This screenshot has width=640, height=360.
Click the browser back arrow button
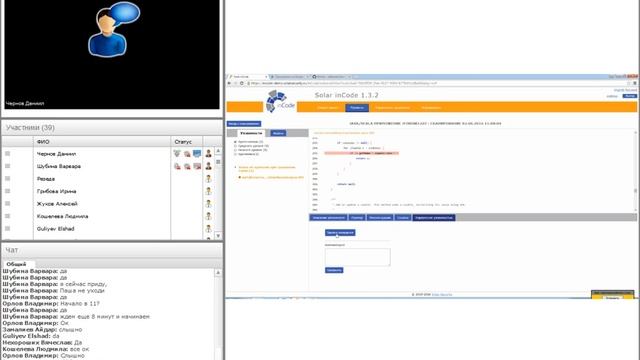229,83
